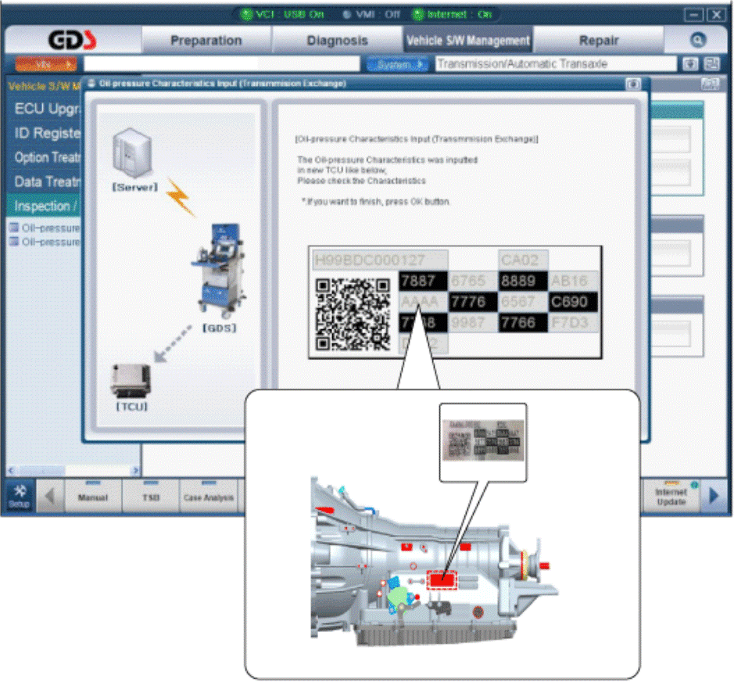734x700 pixels.
Task: Click the Server icon in diagram
Action: pos(133,153)
